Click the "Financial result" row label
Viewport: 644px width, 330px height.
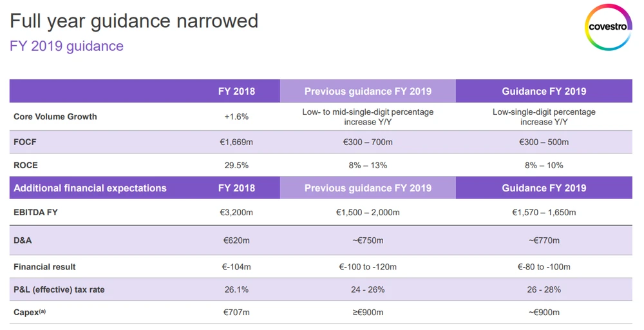coord(44,267)
